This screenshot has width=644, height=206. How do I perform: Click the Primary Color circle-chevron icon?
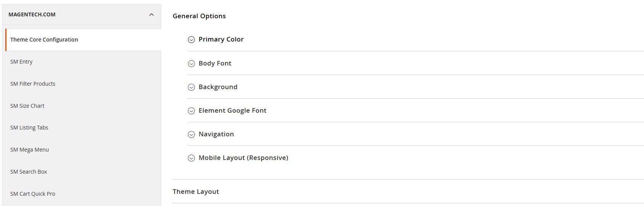coord(191,40)
